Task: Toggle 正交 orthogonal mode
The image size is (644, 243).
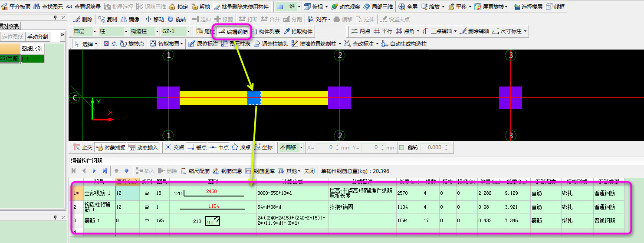Action: (83, 147)
